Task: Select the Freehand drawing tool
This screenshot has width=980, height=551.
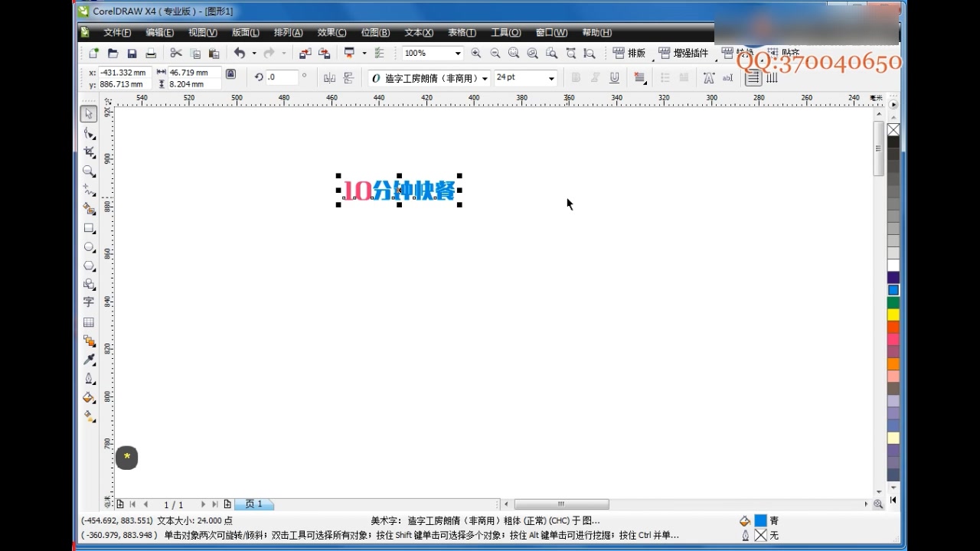Action: click(x=89, y=190)
